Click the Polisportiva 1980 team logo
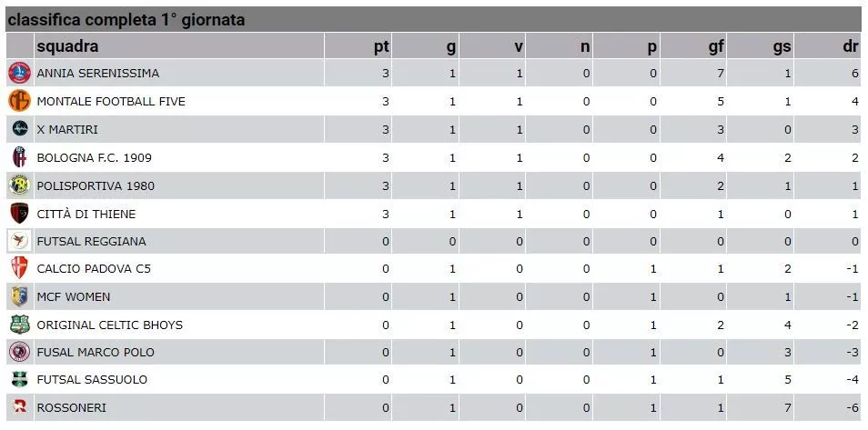The height and width of the screenshot is (430, 868). coord(19,186)
